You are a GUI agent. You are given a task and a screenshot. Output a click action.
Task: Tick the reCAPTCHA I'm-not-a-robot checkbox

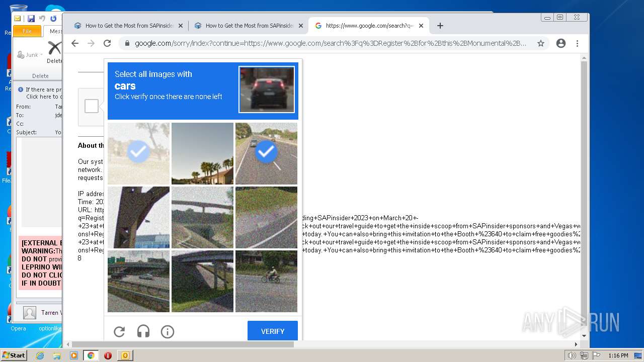click(x=92, y=106)
